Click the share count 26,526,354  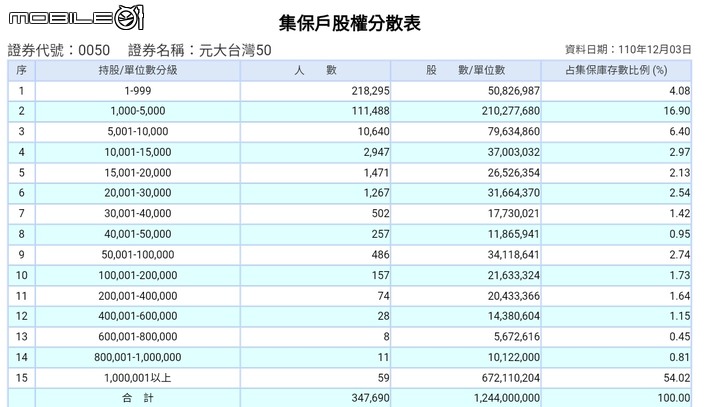(514, 173)
